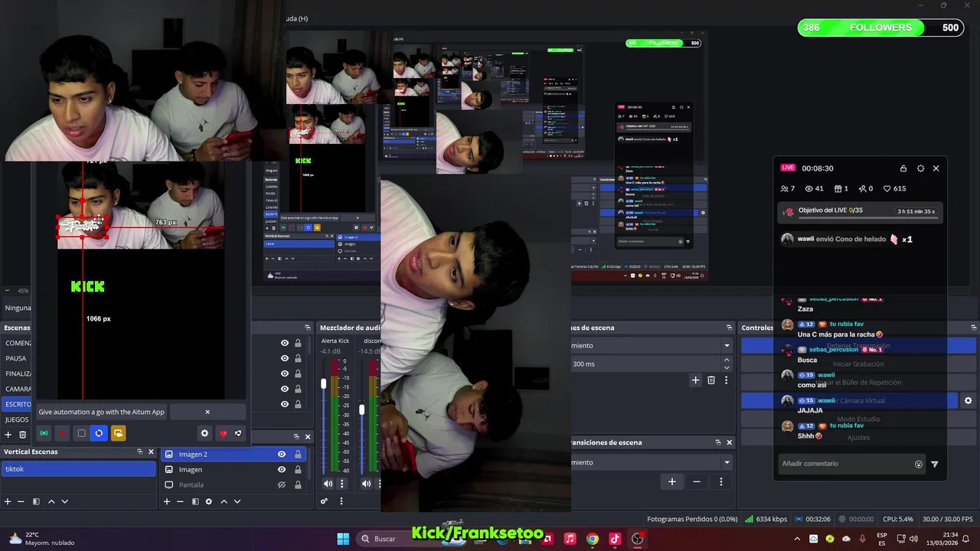This screenshot has height=551, width=980.
Task: Click the 615 likes counter
Action: point(894,188)
